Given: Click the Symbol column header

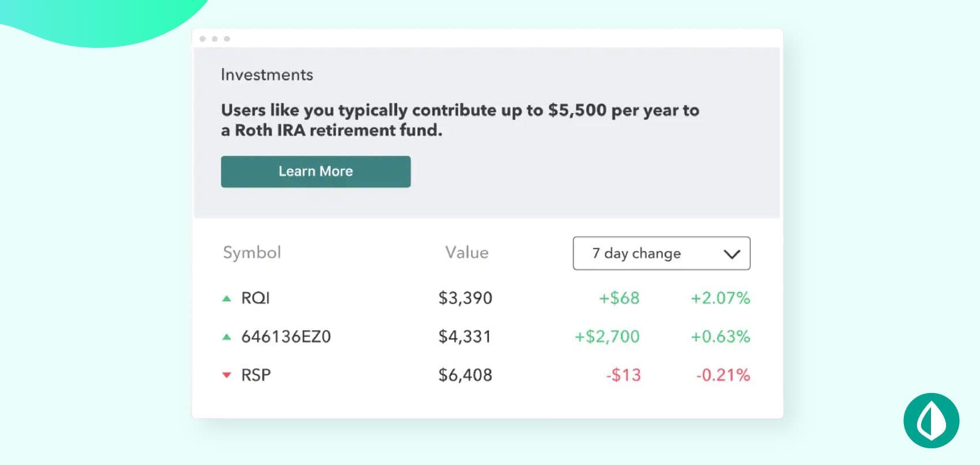Looking at the screenshot, I should [252, 252].
